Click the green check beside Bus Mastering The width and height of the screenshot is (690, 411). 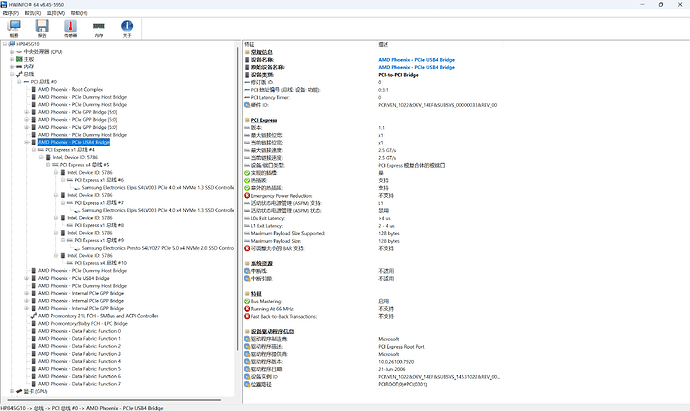[x=247, y=301]
